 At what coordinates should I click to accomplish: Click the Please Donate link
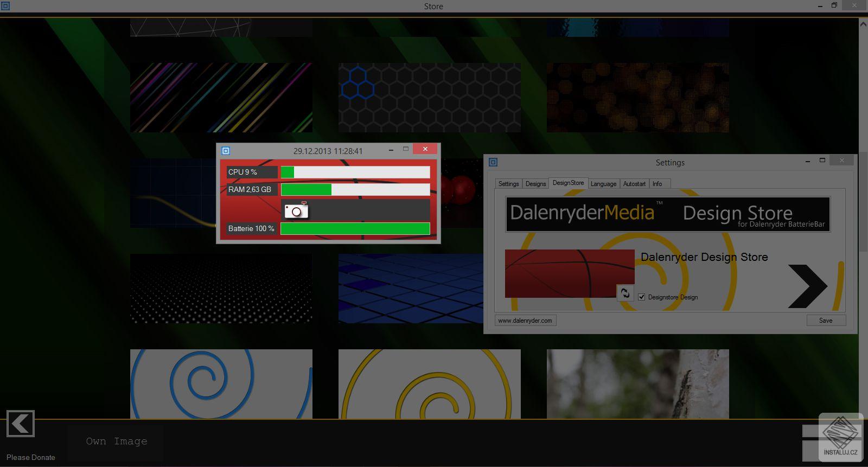(x=31, y=457)
